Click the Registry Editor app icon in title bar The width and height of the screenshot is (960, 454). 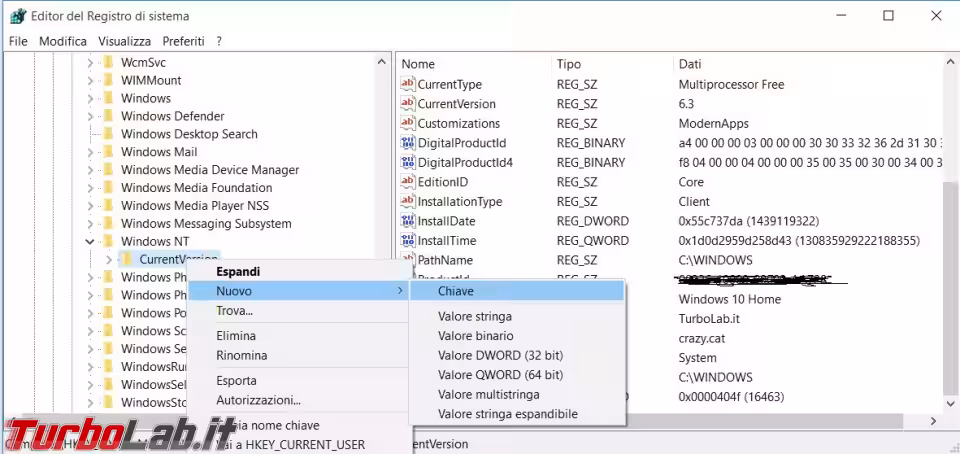[x=18, y=16]
